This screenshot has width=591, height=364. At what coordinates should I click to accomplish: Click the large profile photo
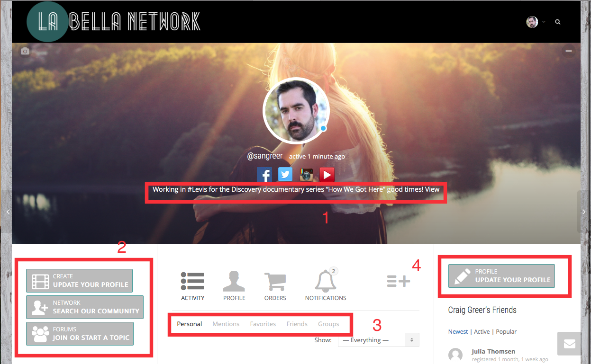pos(296,110)
